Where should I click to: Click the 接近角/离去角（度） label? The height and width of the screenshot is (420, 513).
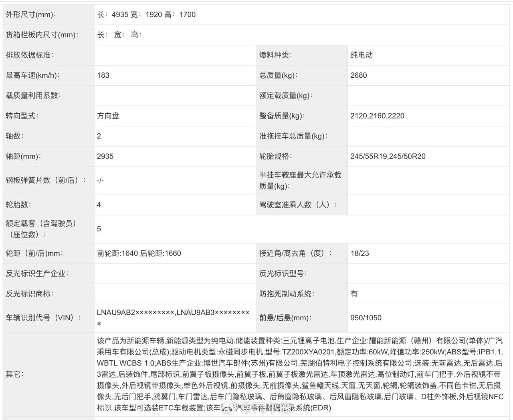(x=295, y=253)
